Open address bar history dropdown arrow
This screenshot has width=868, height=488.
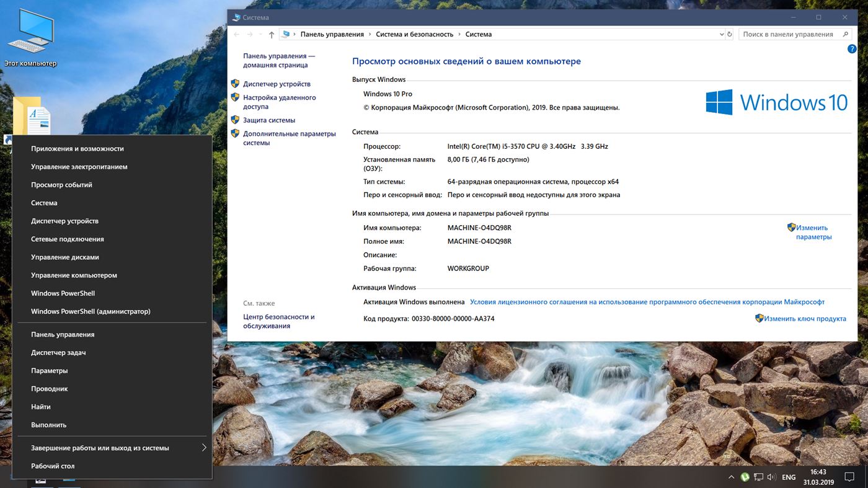pos(721,35)
